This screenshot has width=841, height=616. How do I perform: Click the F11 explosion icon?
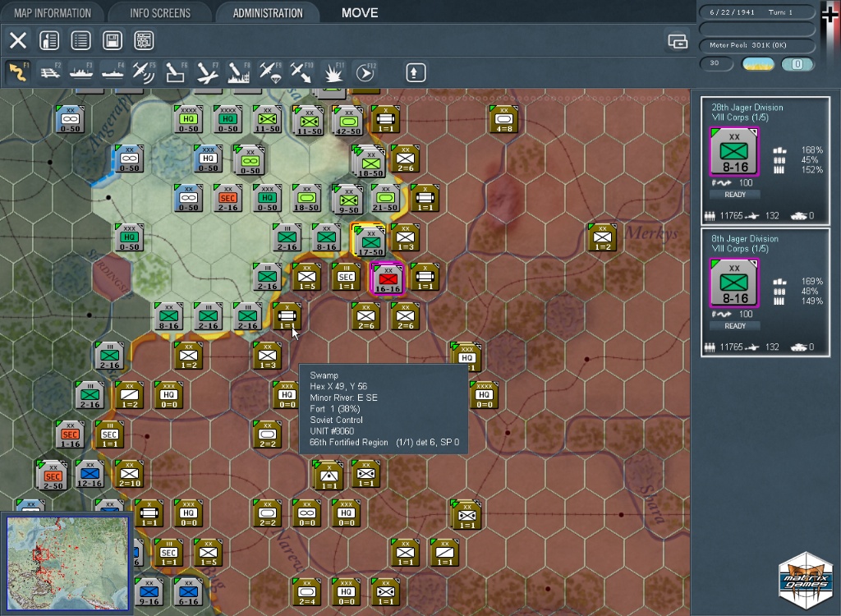tap(333, 72)
